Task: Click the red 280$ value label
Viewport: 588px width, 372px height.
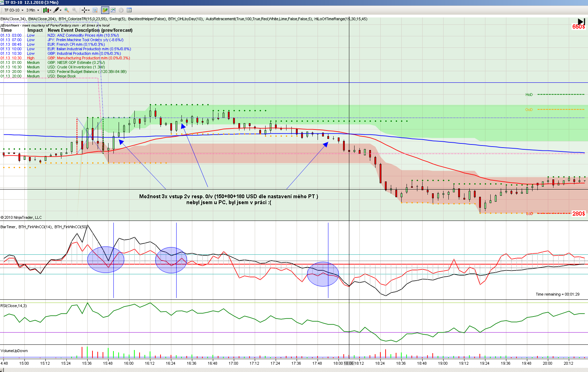Action: [579, 214]
